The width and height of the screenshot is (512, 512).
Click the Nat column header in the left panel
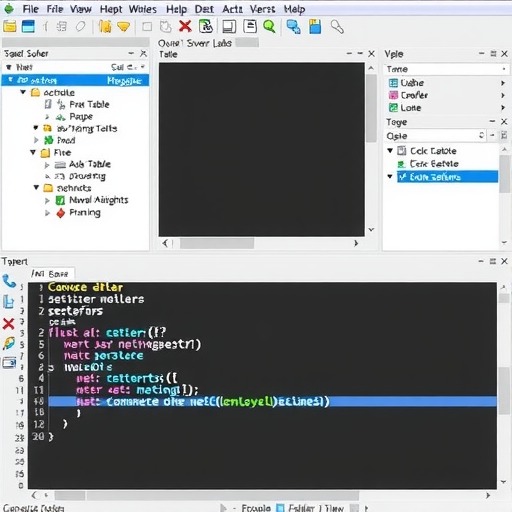[x=24, y=67]
